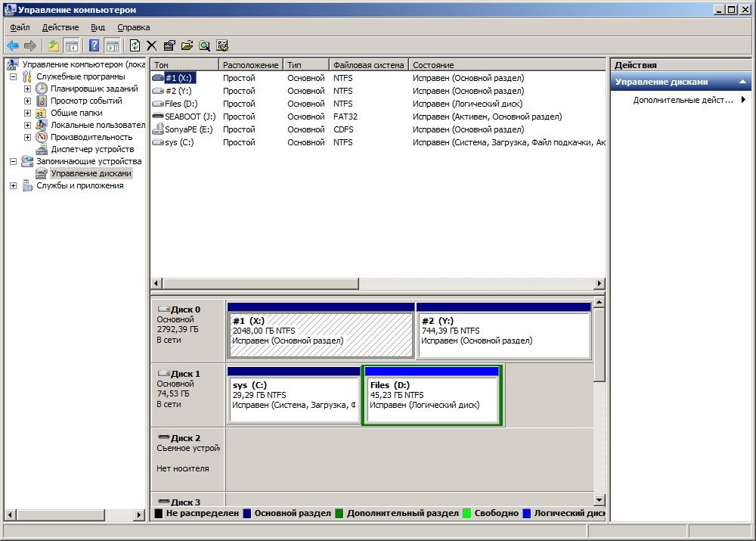Expand the Планировщик заданий tree node
The image size is (756, 541).
click(x=28, y=89)
